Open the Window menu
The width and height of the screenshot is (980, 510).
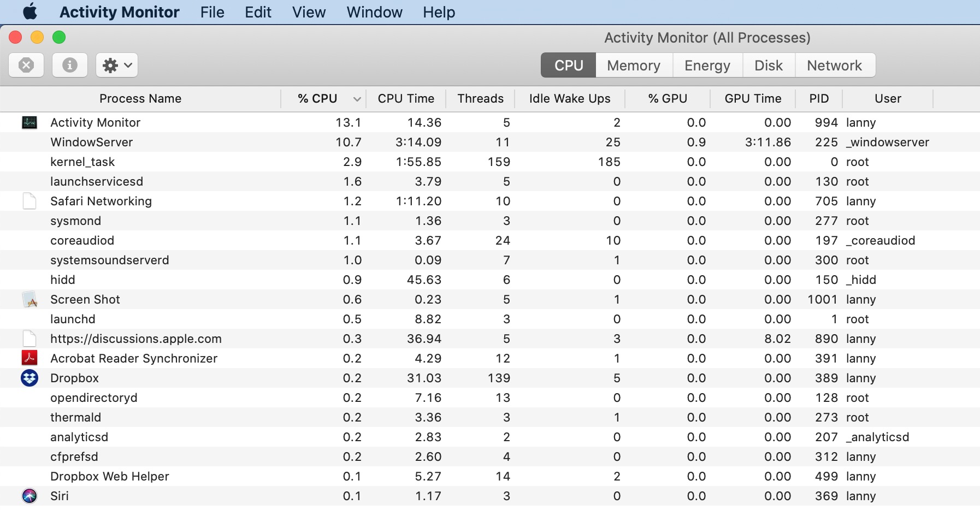[374, 12]
